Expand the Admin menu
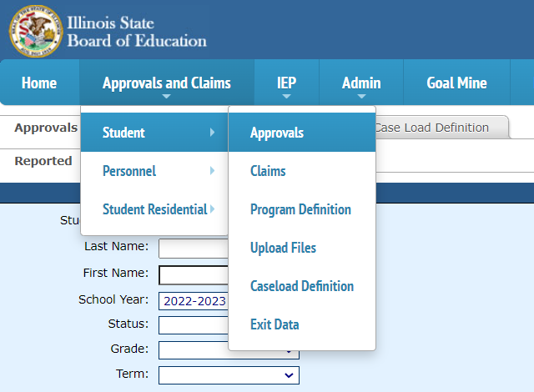The image size is (534, 392). [361, 83]
